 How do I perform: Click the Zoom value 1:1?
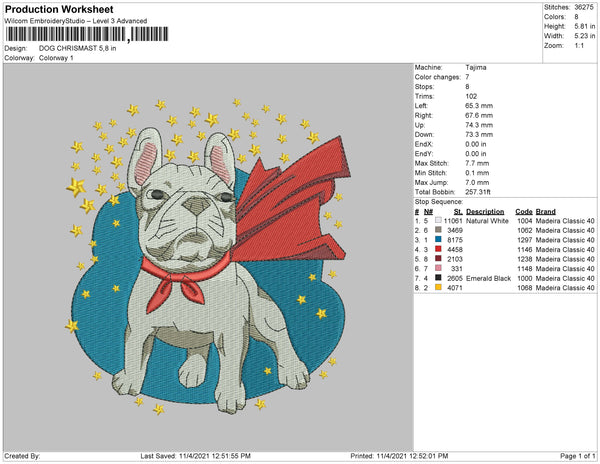point(579,46)
